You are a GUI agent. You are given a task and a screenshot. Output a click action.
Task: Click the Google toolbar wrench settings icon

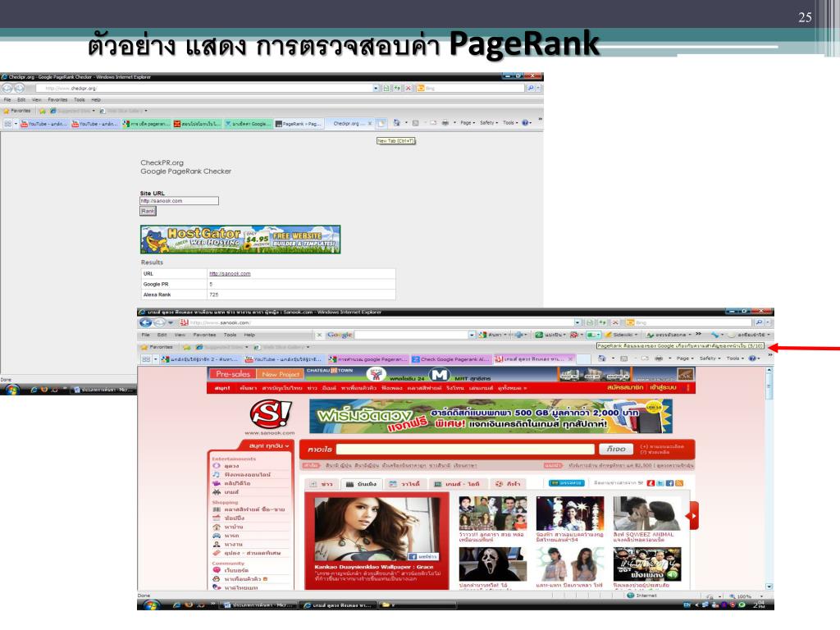(x=715, y=335)
